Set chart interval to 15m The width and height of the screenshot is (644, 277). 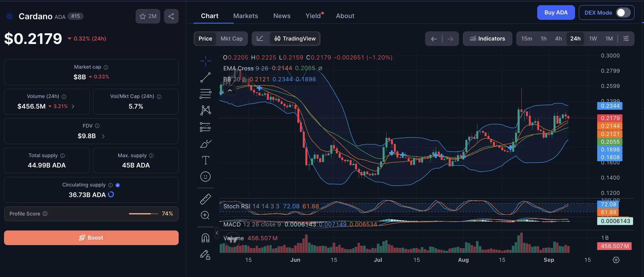[527, 39]
